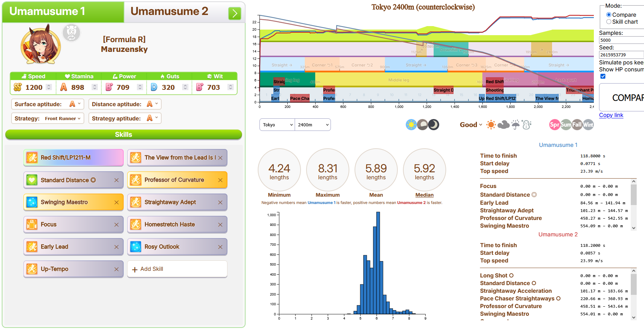Viewport: 644px width, 330px height.
Task: Open Distance aptitude dropdown
Action: coord(125,104)
